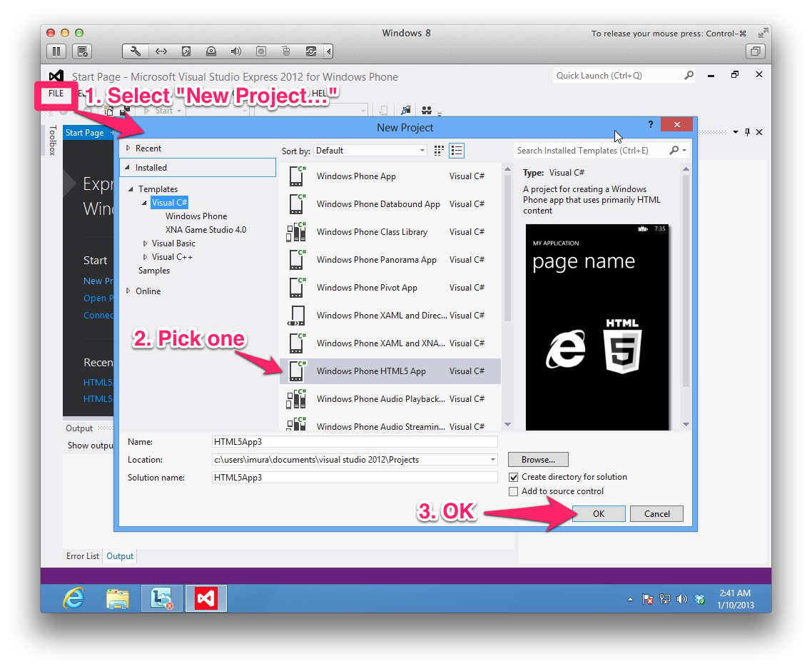The image size is (812, 669).
Task: Click the Windows Phone Class Library icon
Action: click(x=296, y=232)
